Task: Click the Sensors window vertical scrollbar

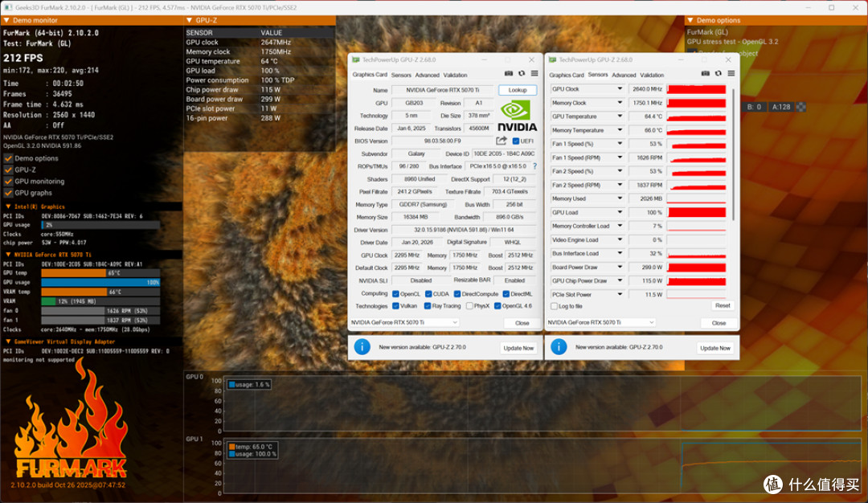Action: (733, 154)
